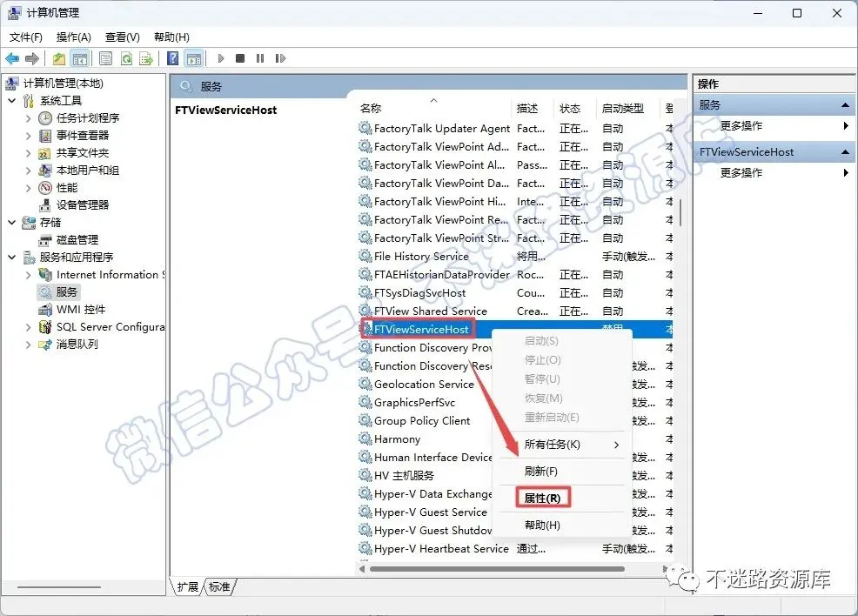Click the Forward arrow toolbar icon
The height and width of the screenshot is (616, 858).
coord(32,58)
